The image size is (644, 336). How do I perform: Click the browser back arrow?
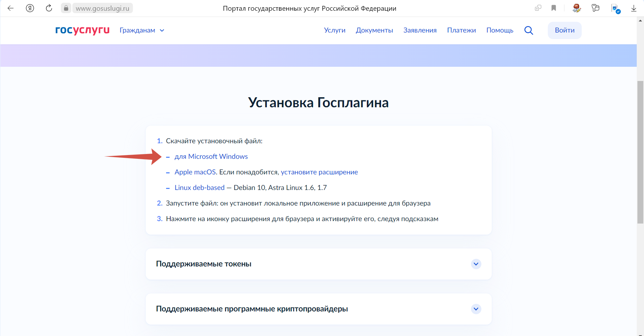pyautogui.click(x=10, y=8)
